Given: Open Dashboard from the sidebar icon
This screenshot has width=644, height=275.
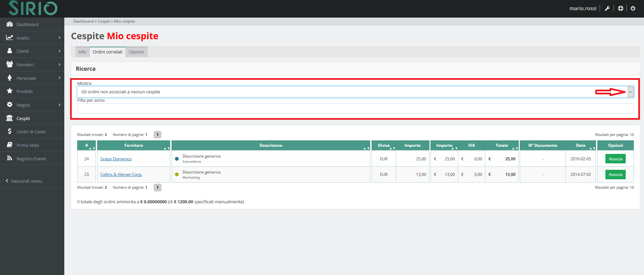Looking at the screenshot, I should tap(10, 24).
